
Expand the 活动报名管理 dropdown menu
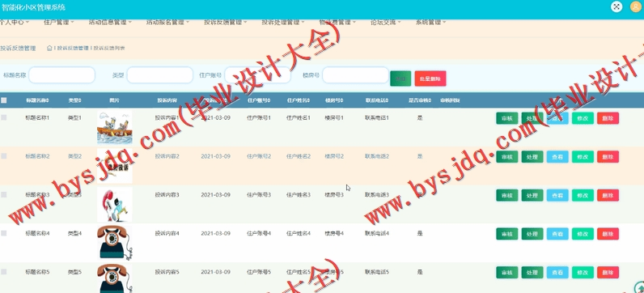167,22
